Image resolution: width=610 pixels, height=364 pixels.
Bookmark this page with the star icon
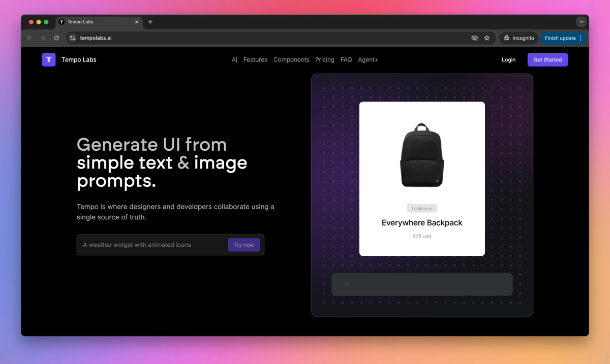(487, 38)
